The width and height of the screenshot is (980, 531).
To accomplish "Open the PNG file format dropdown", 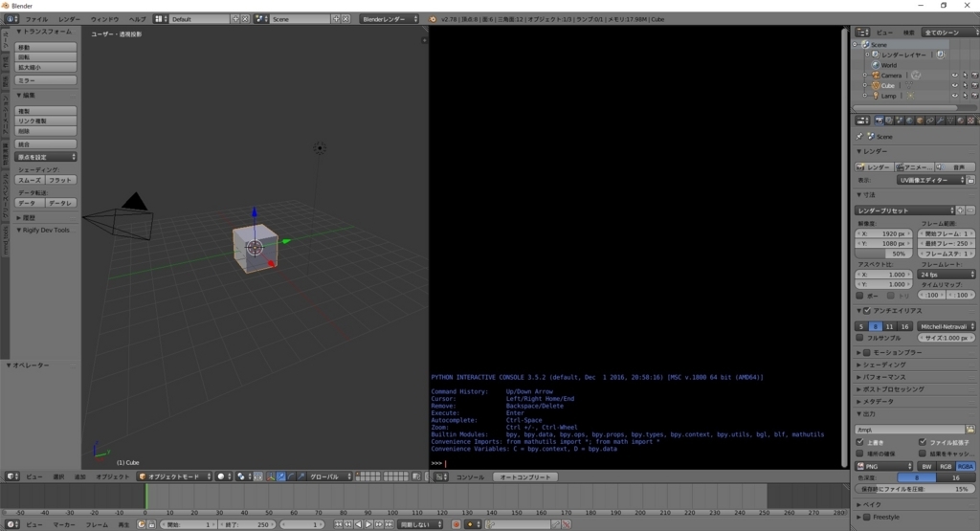I will point(883,467).
